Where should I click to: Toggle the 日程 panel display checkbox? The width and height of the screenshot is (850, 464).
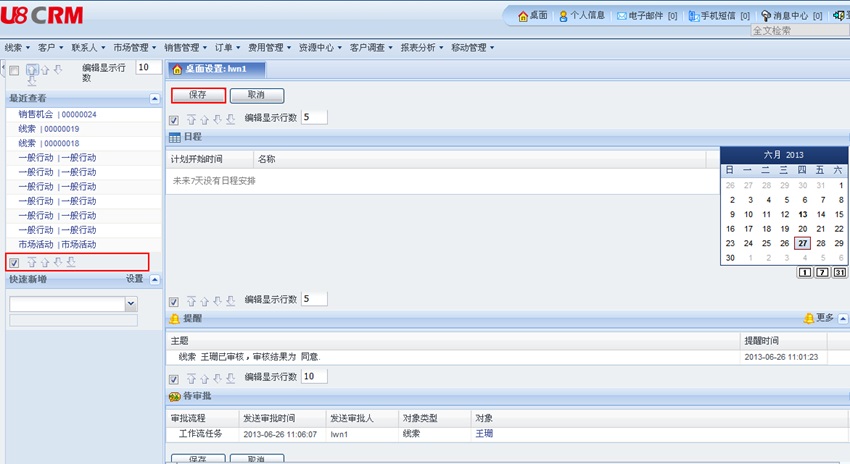click(173, 120)
